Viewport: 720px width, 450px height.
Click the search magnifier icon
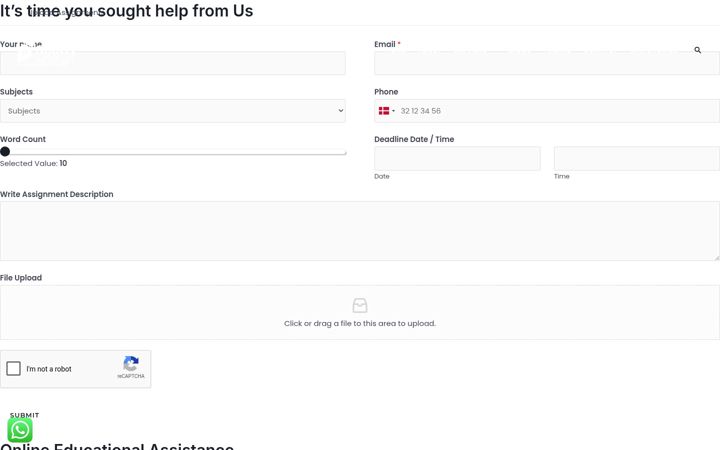click(698, 50)
